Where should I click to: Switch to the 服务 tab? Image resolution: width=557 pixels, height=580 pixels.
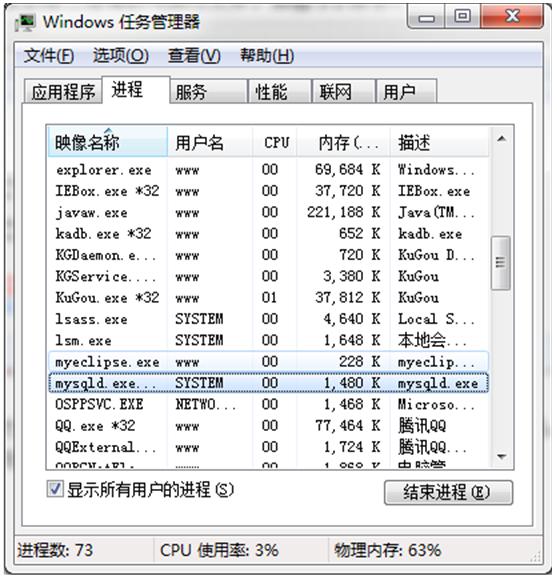pyautogui.click(x=209, y=92)
